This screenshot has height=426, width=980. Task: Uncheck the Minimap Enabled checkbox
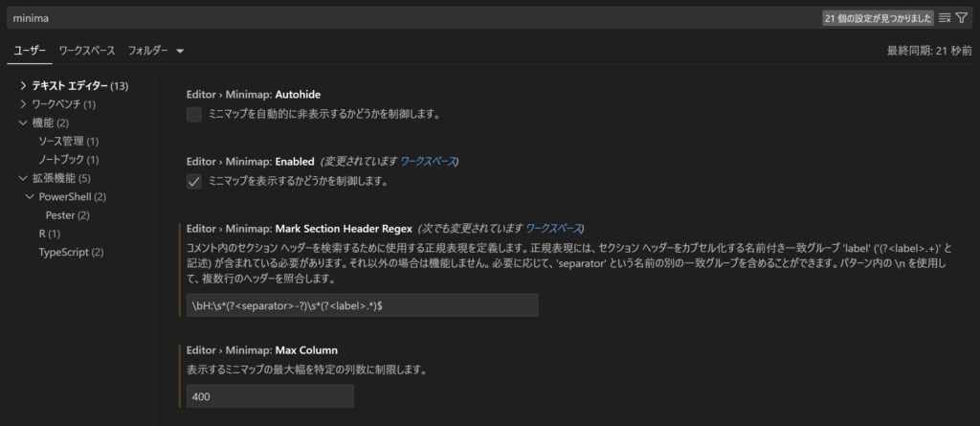tap(194, 182)
